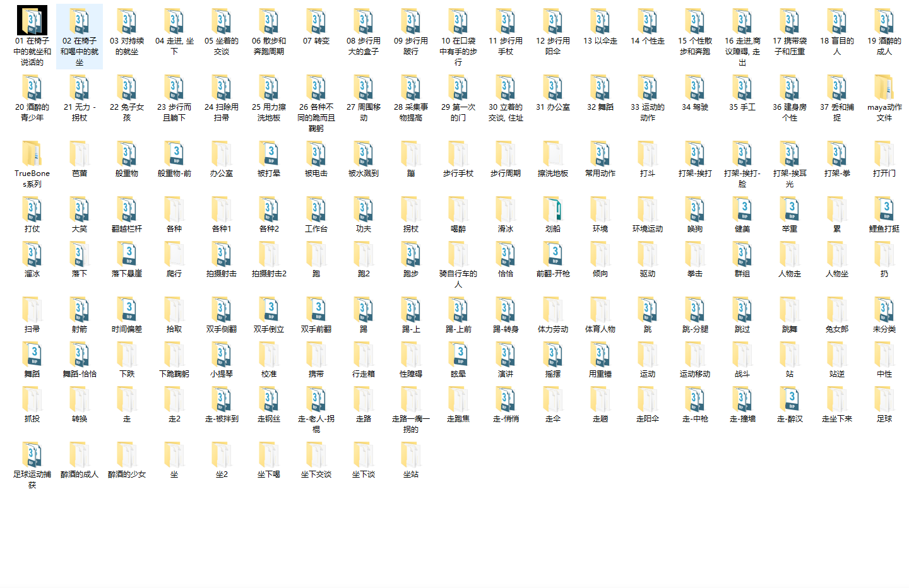This screenshot has height=588, width=909.
Task: Select the 双手前翻 folder icon
Action: [x=316, y=309]
